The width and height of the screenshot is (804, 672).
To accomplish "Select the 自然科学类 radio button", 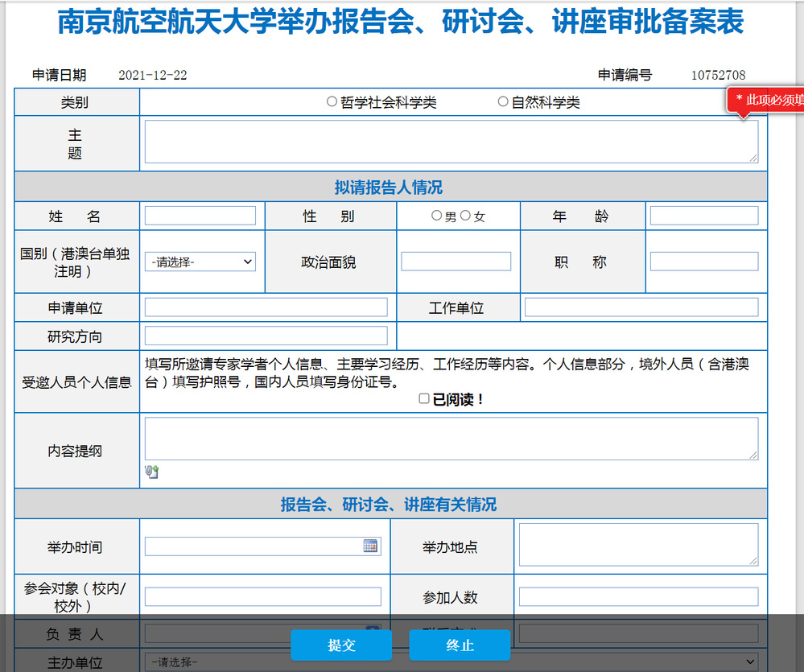I will [503, 102].
